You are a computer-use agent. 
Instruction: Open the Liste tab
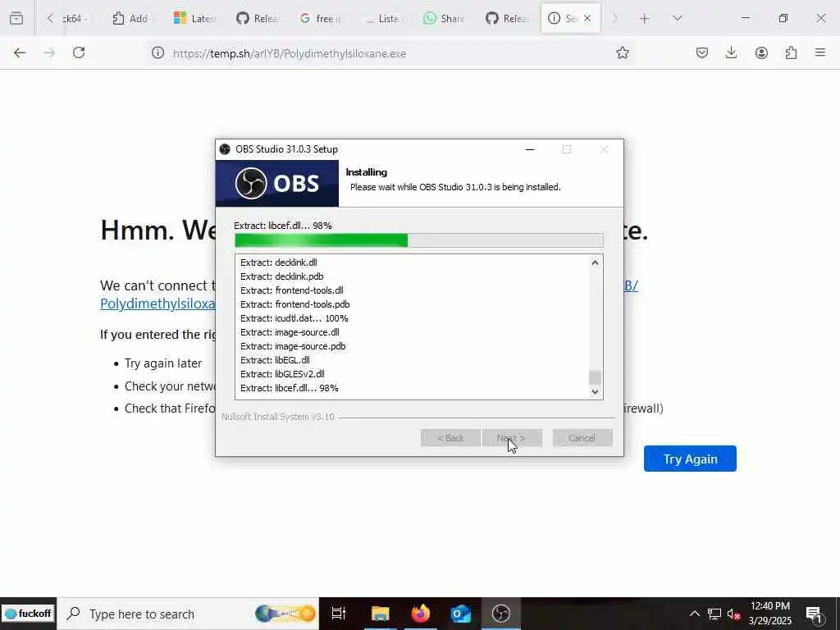pyautogui.click(x=381, y=18)
